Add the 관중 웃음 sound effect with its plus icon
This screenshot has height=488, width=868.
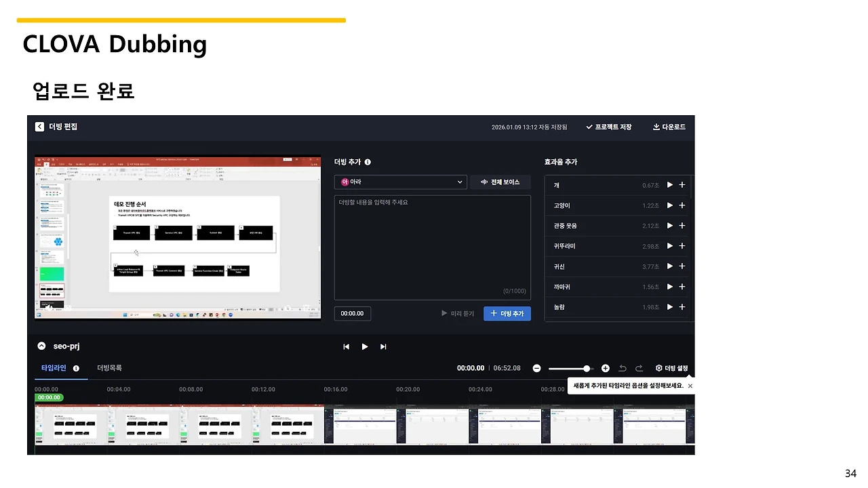pos(682,226)
